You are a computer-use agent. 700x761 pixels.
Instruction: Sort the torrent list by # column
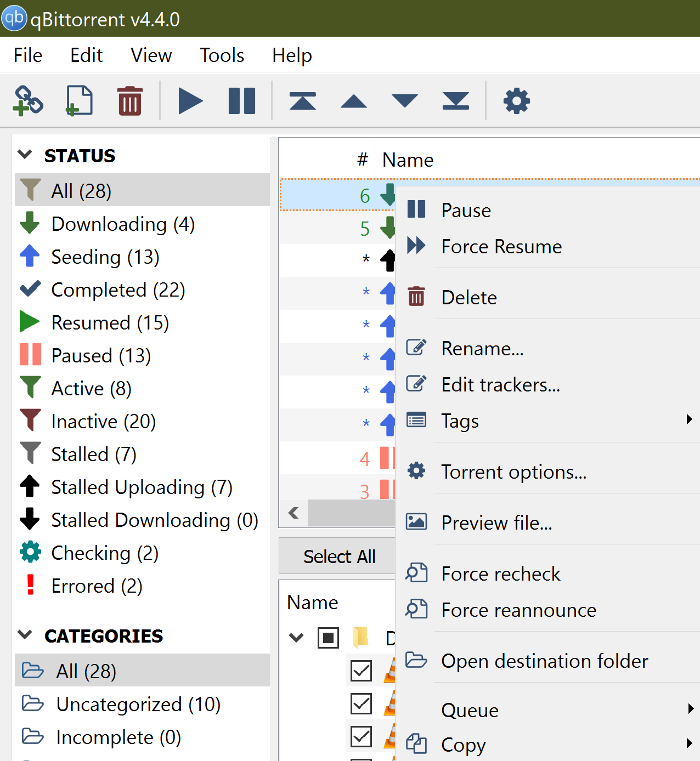362,160
